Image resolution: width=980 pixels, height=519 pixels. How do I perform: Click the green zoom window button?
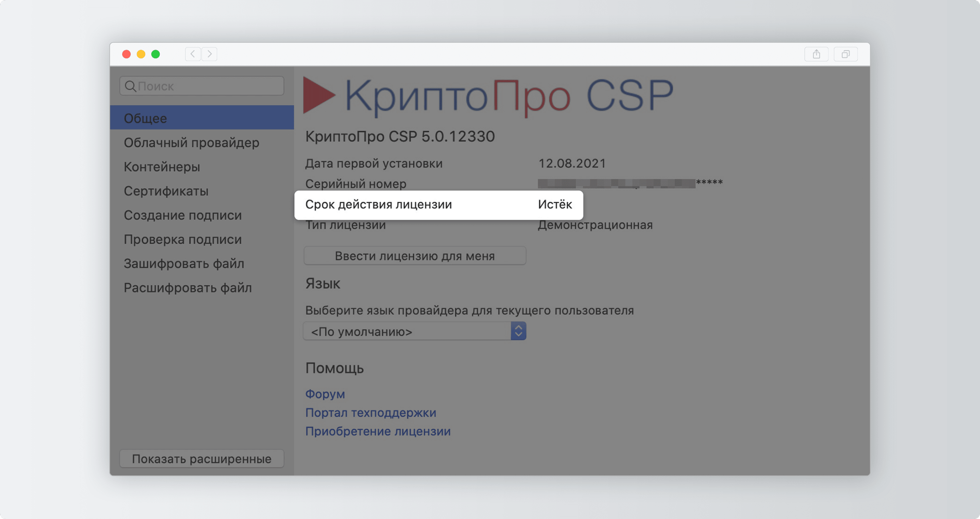156,54
